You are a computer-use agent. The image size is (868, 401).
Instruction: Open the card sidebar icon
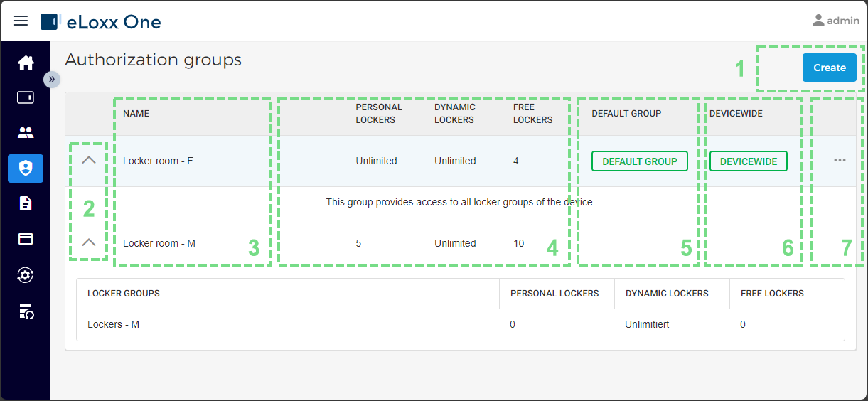26,239
